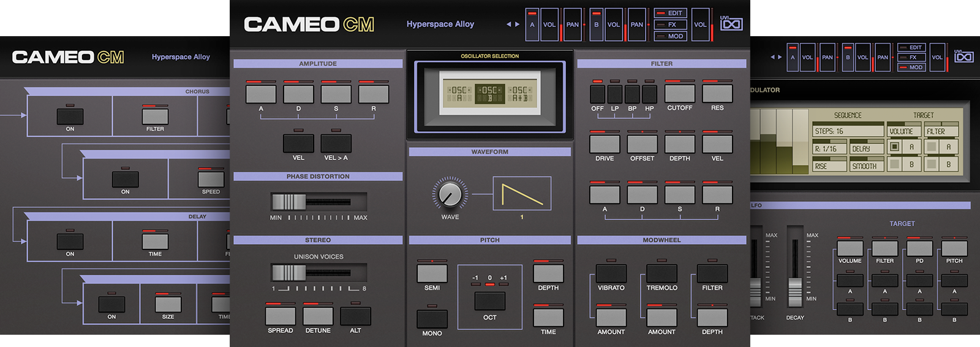Click the filter DRIVE button
980x347 pixels.
605,144
